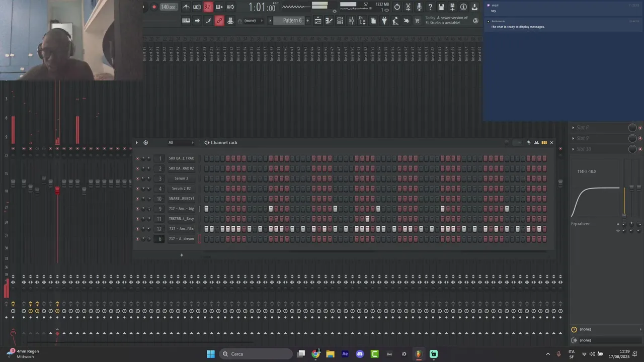Open Google Chrome from the taskbar
644x362 pixels.
[315, 354]
